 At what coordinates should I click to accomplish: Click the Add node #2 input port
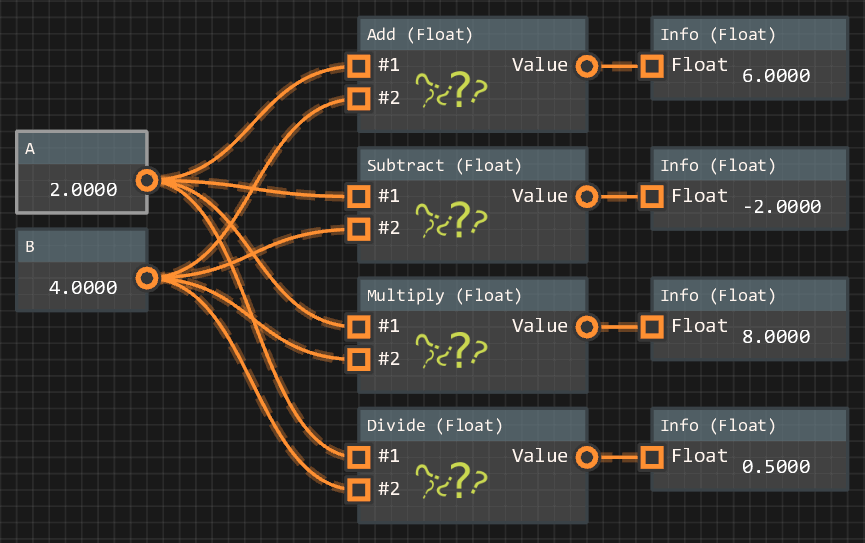(x=359, y=99)
